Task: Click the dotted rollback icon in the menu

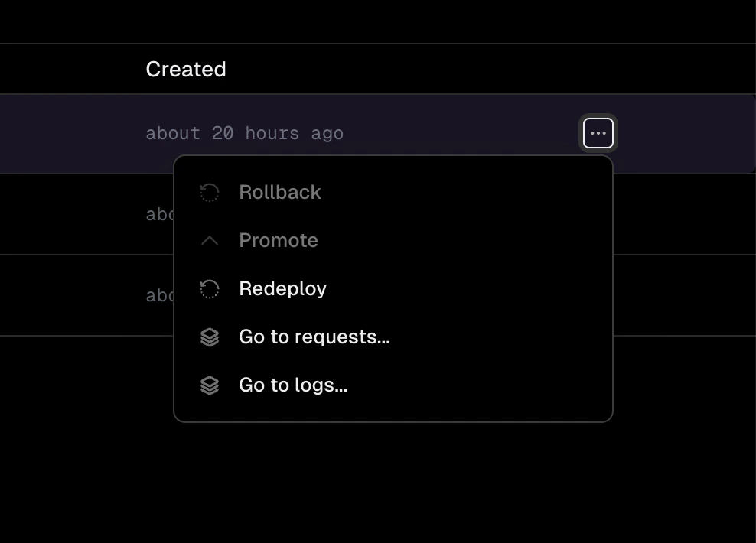Action: [x=209, y=193]
